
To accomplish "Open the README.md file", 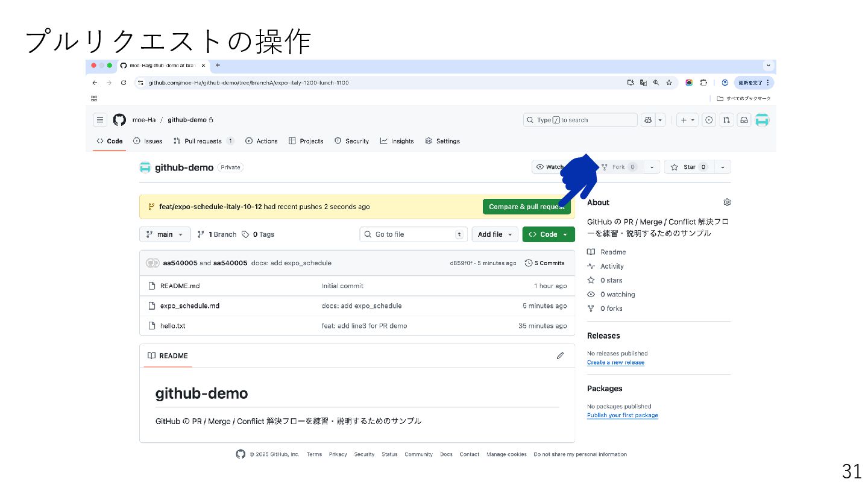I will (180, 286).
